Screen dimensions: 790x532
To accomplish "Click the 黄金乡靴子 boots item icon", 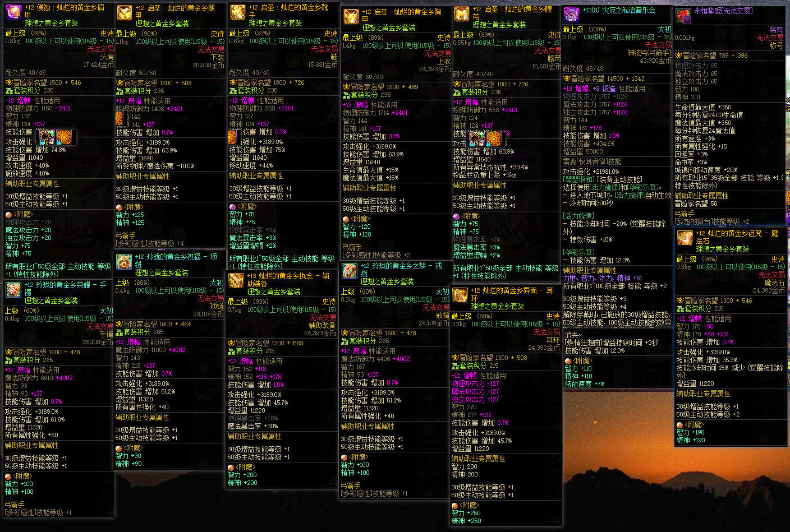I will pyautogui.click(x=238, y=13).
